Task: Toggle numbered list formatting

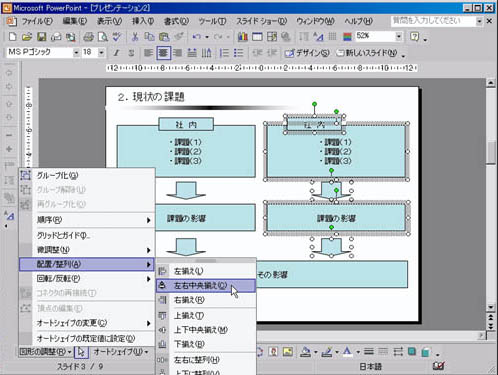Action: click(x=224, y=53)
